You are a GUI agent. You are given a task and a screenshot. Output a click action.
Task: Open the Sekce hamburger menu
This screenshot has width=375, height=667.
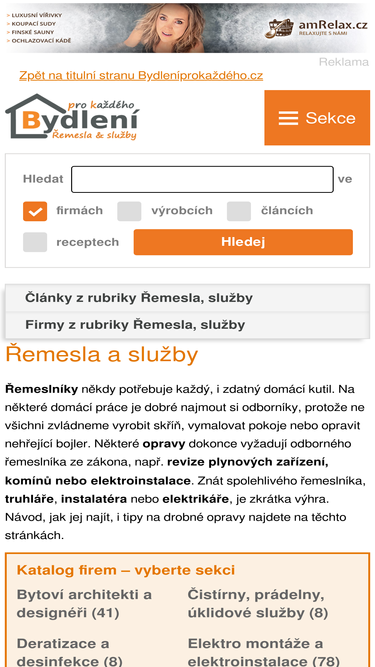(317, 118)
